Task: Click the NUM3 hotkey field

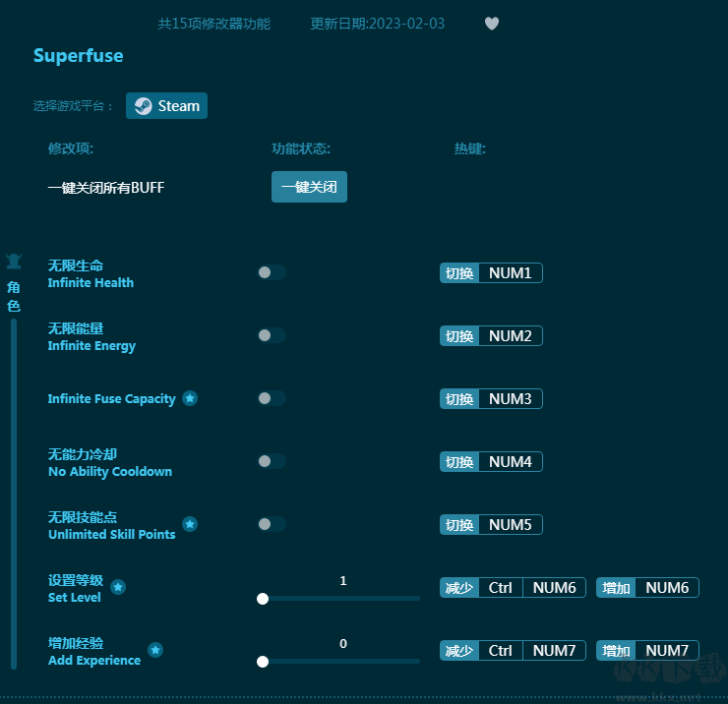Action: (x=510, y=399)
